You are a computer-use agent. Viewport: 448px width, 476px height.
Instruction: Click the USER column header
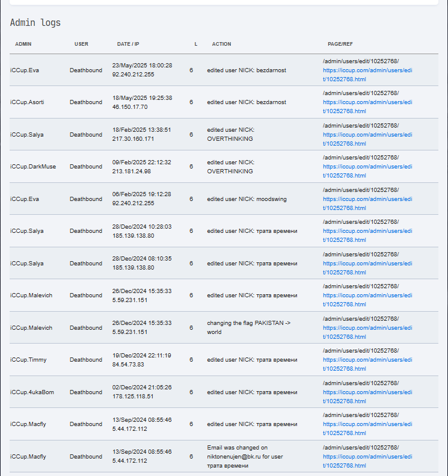pos(81,44)
